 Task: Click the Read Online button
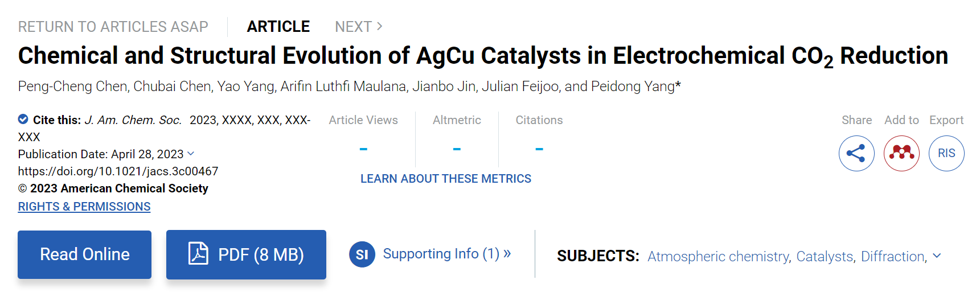click(84, 254)
